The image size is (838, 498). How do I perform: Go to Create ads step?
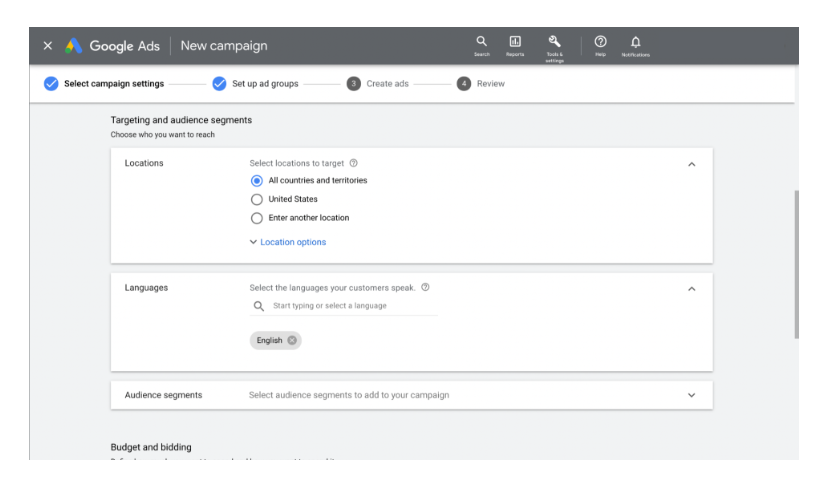(x=377, y=83)
